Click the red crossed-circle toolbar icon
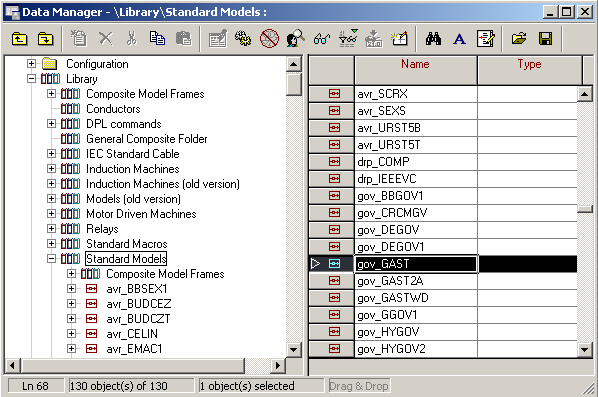Screen dimensions: 598x397 pyautogui.click(x=269, y=39)
